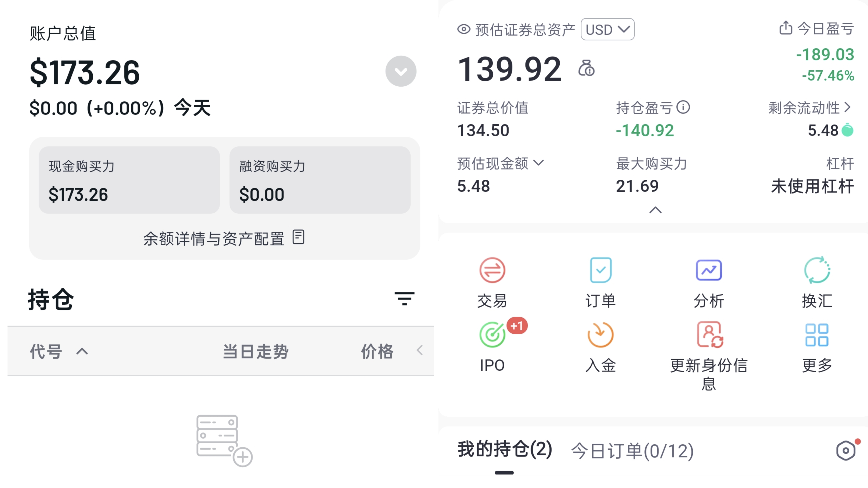The height and width of the screenshot is (488, 868).
Task: Expand account value with round chevron button
Action: click(401, 71)
